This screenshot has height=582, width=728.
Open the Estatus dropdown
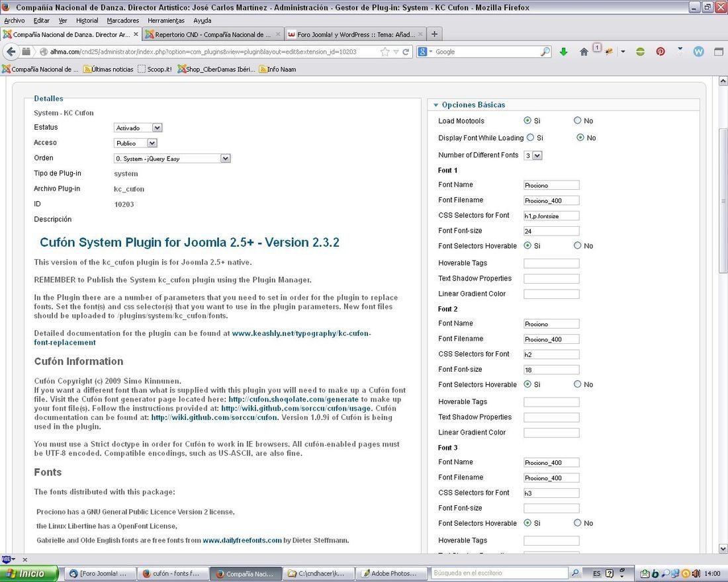click(x=138, y=128)
